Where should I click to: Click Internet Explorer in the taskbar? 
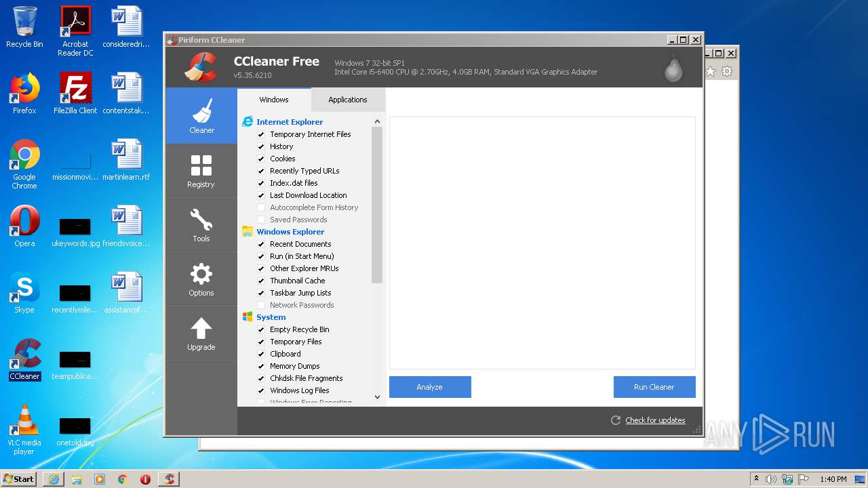54,479
